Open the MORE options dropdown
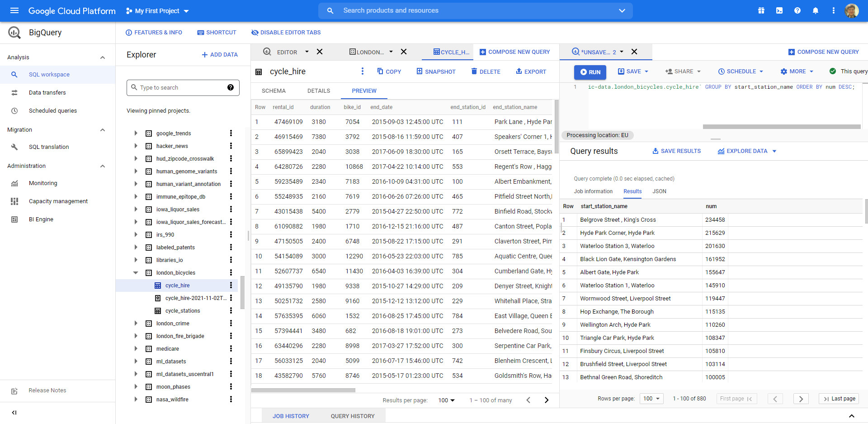The image size is (868, 424). pyautogui.click(x=797, y=71)
